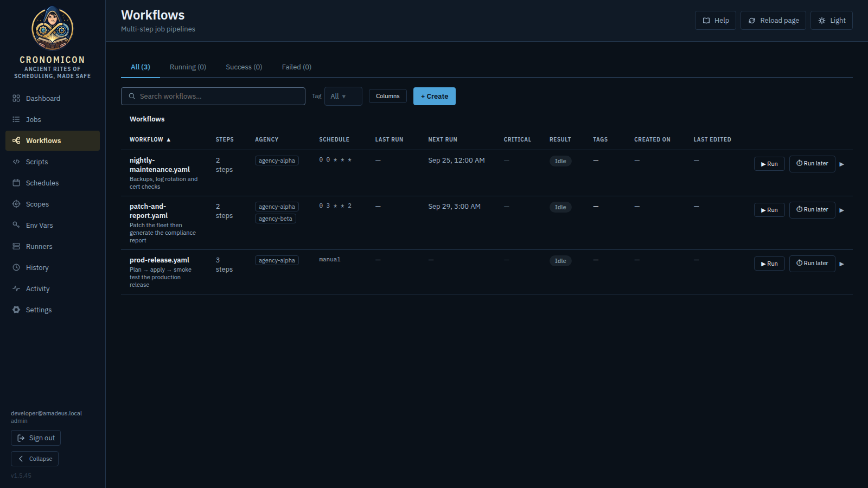Click the Reload page button

(773, 20)
